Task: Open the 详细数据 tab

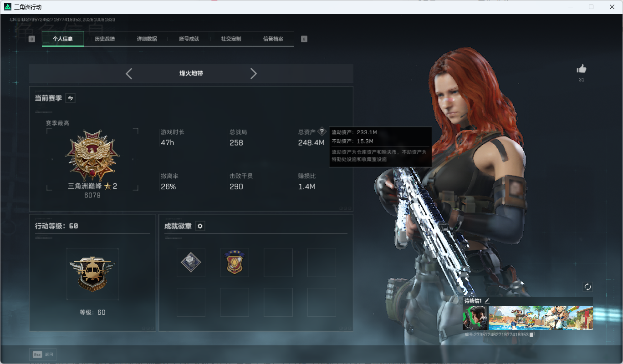Action: [147, 39]
